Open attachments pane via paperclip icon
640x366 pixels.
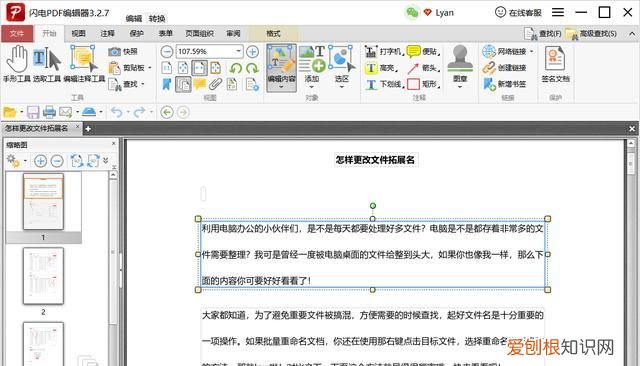(x=215, y=84)
